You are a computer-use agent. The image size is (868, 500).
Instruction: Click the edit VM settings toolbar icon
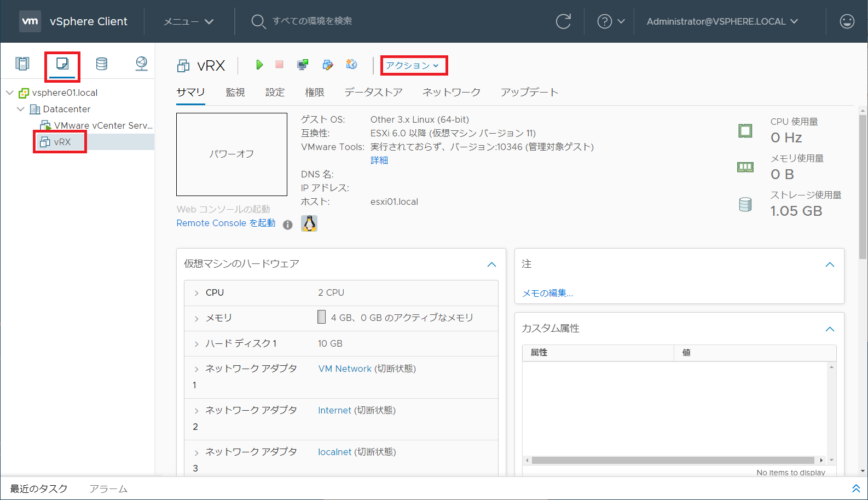(327, 65)
